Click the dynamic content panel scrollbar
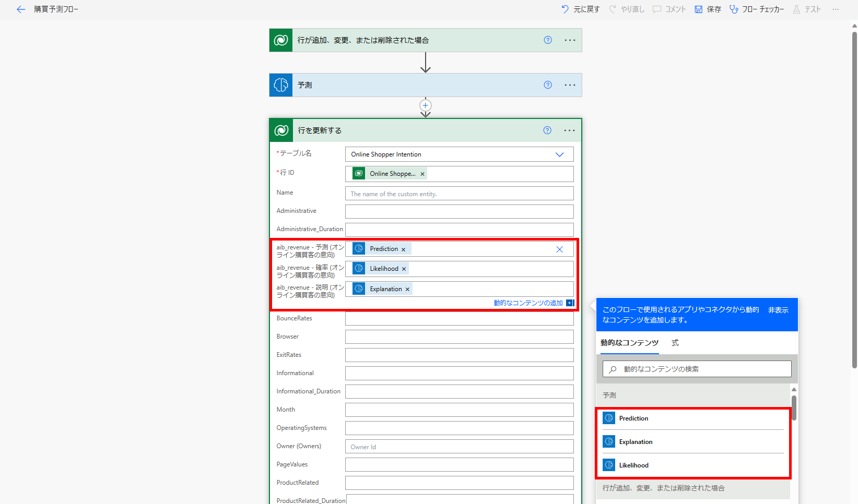858x504 pixels. coord(794,408)
